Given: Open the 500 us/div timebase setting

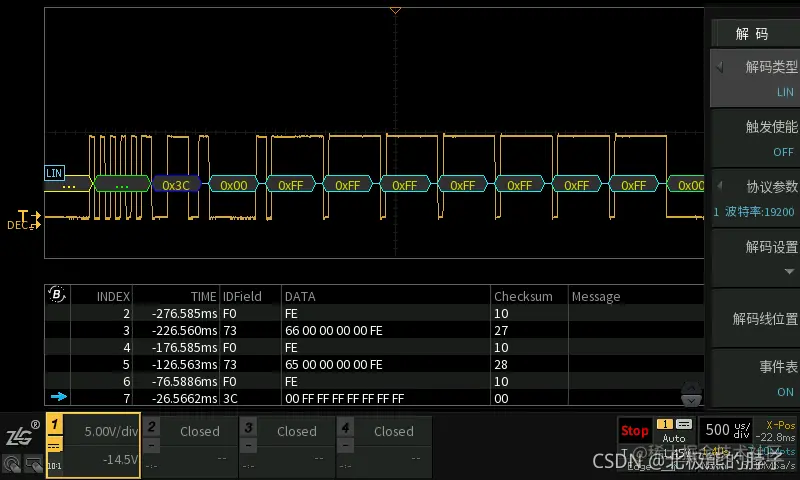Looking at the screenshot, I should [727, 431].
